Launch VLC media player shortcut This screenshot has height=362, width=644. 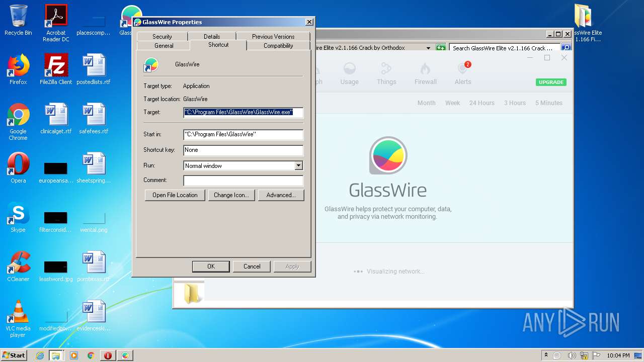(x=18, y=319)
